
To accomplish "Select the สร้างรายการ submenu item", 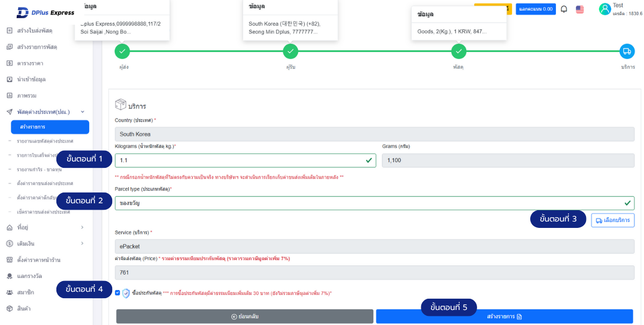I will [x=50, y=127].
